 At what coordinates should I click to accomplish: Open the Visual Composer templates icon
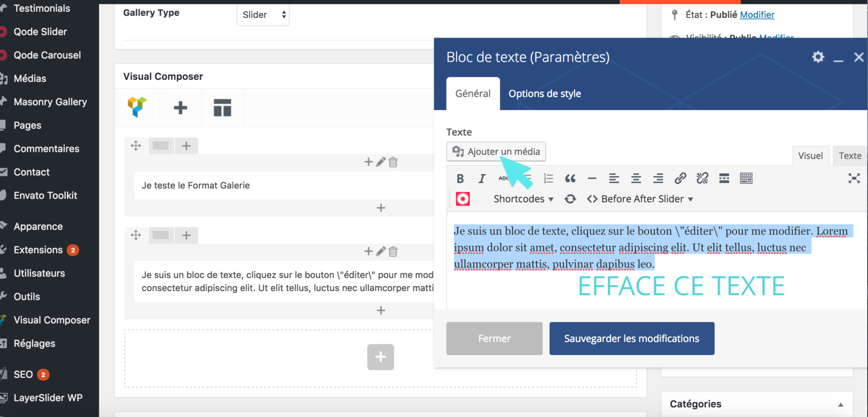click(222, 108)
